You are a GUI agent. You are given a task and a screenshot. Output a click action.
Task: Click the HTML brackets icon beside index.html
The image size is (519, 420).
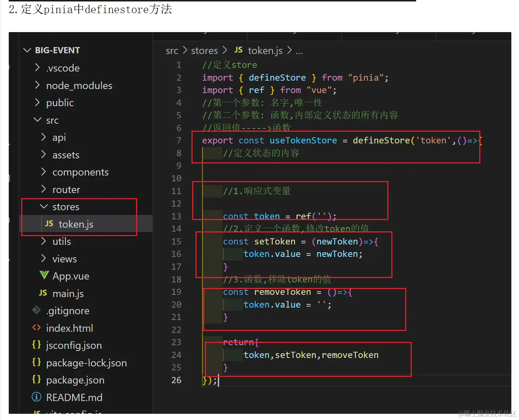tap(36, 328)
